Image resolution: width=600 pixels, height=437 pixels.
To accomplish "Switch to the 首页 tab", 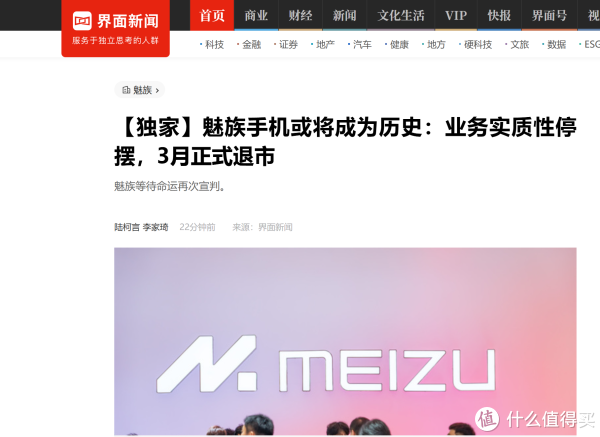I will 212,15.
